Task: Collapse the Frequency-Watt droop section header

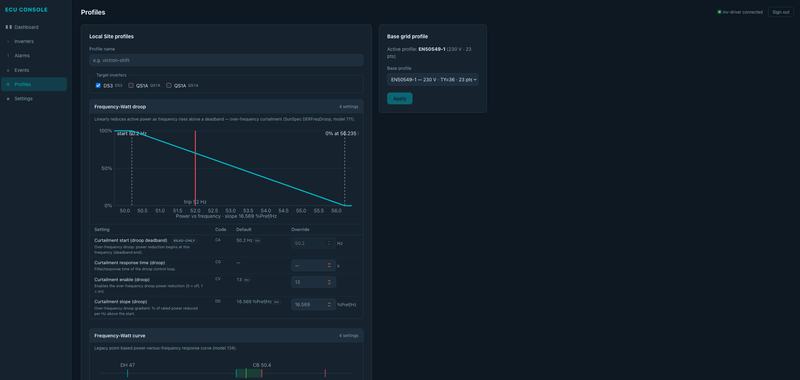Action: 226,107
